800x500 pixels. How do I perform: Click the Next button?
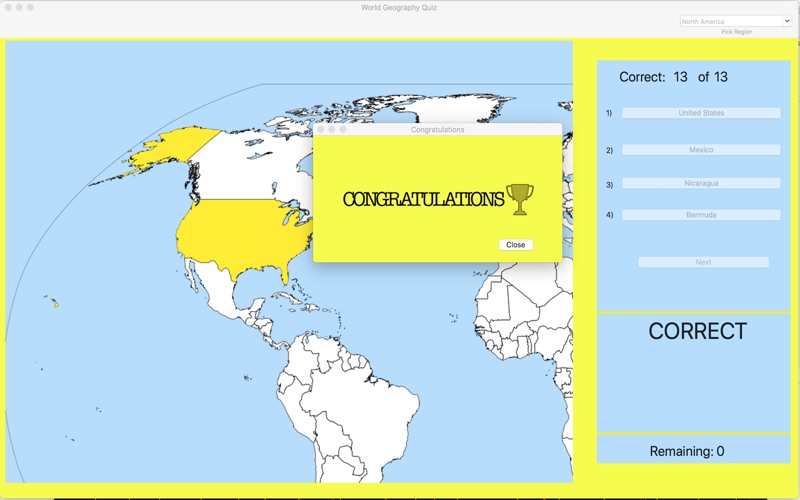coord(704,262)
